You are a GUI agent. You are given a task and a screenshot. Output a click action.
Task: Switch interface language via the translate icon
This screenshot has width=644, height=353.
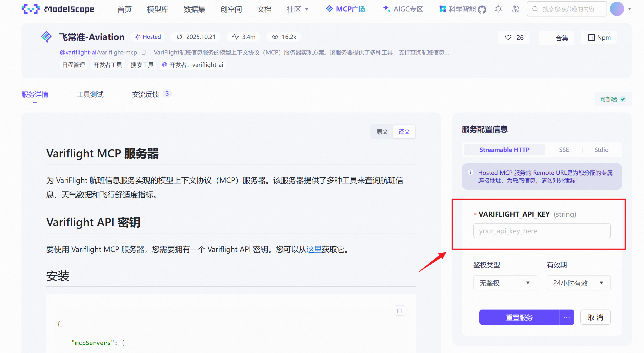click(x=515, y=9)
